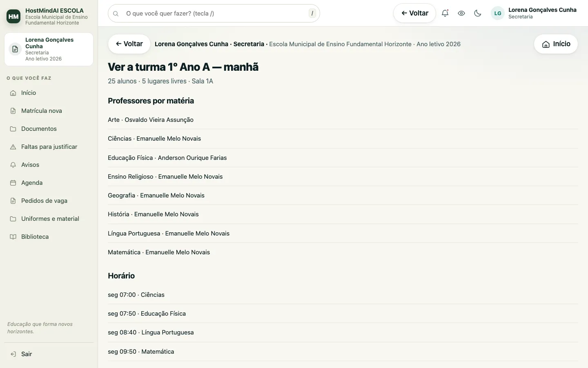Click the Matrícula nova file icon
The width and height of the screenshot is (588, 368).
click(x=13, y=111)
